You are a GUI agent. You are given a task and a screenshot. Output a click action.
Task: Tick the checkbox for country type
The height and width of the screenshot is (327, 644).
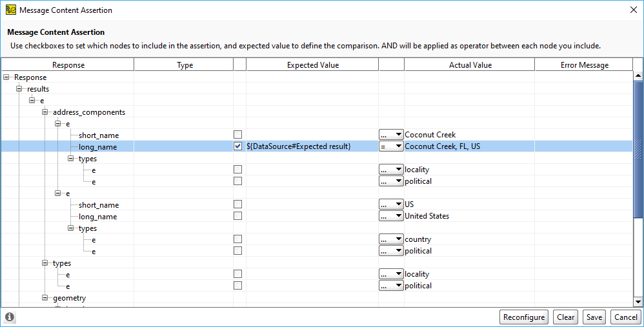pyautogui.click(x=238, y=239)
